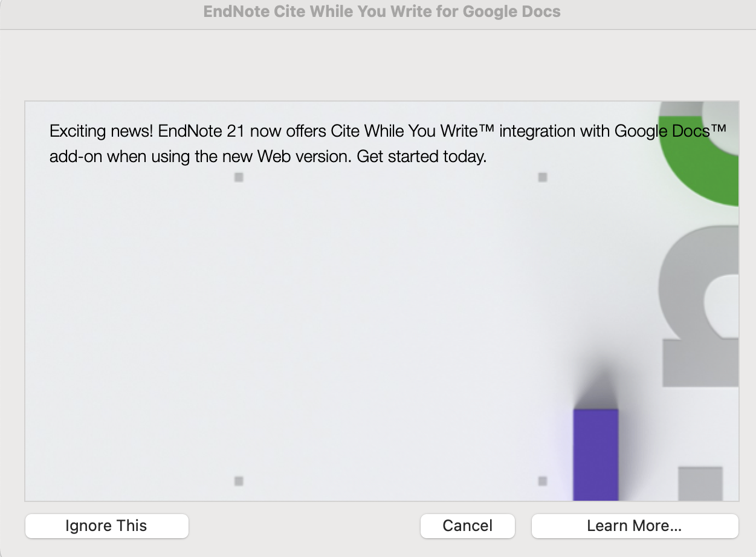
Task: Click the top-left gray square marker
Action: (x=239, y=177)
